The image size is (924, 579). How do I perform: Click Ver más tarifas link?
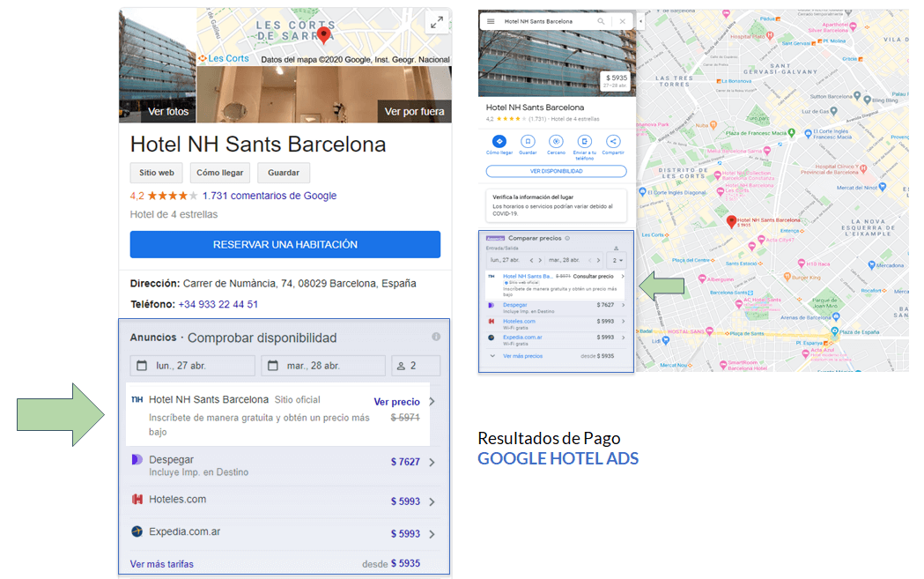(161, 564)
